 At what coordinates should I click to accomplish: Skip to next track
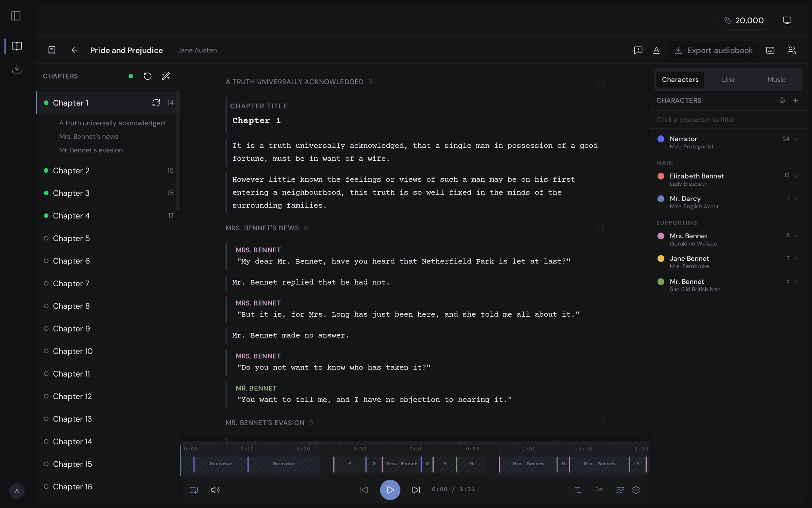pyautogui.click(x=416, y=490)
